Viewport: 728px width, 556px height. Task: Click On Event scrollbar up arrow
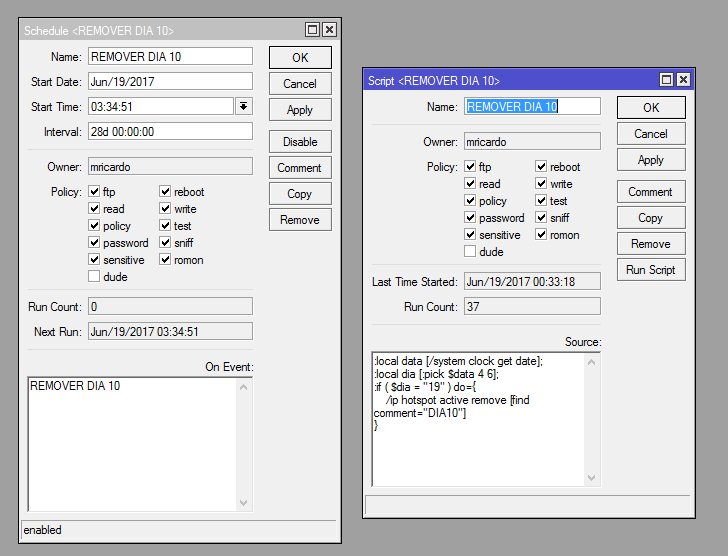tap(244, 387)
